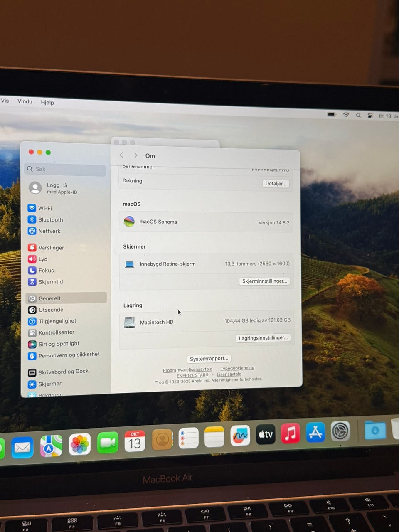Open Notes app from the Dock
Screen dimensions: 399x532
(x=214, y=437)
